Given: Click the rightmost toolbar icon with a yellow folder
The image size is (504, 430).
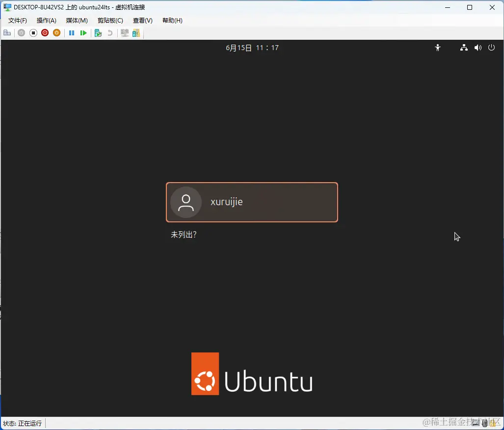Looking at the screenshot, I should (136, 33).
